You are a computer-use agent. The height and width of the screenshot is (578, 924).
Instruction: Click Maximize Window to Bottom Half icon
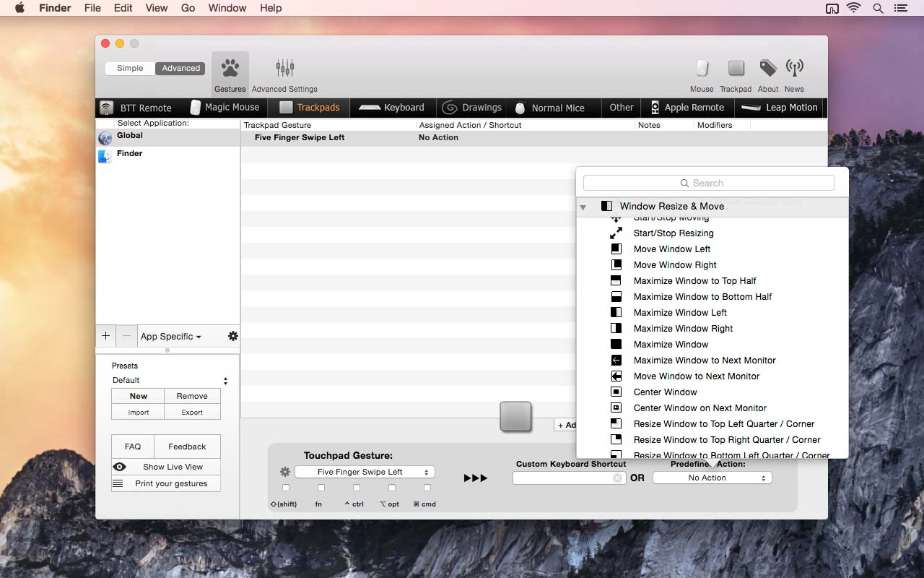(x=616, y=297)
